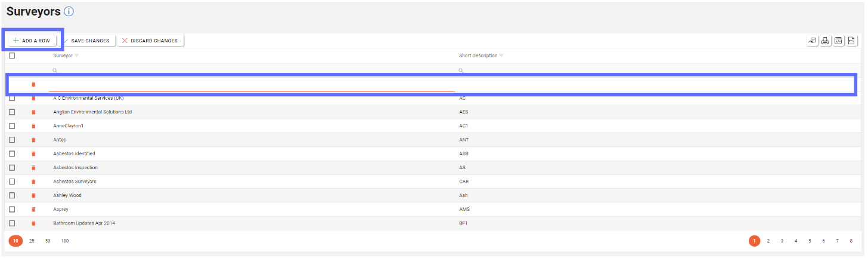The width and height of the screenshot is (868, 261).
Task: Tick the select-all checkbox in header
Action: (12, 56)
